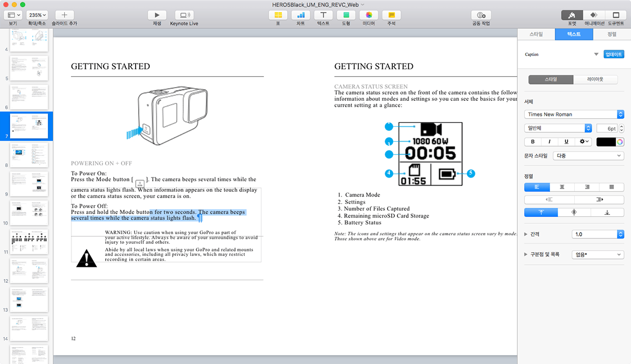Decrease text indent level
The height and width of the screenshot is (364, 631).
tap(549, 200)
